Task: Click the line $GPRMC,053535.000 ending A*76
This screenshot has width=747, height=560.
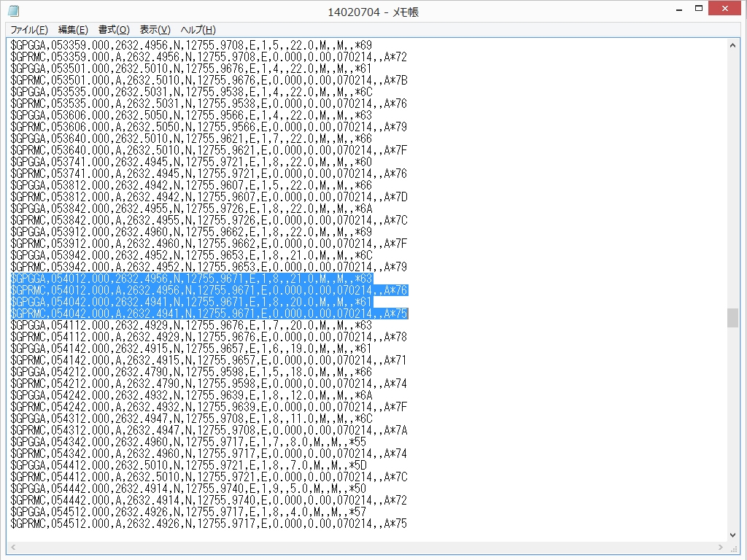Action: (x=209, y=104)
